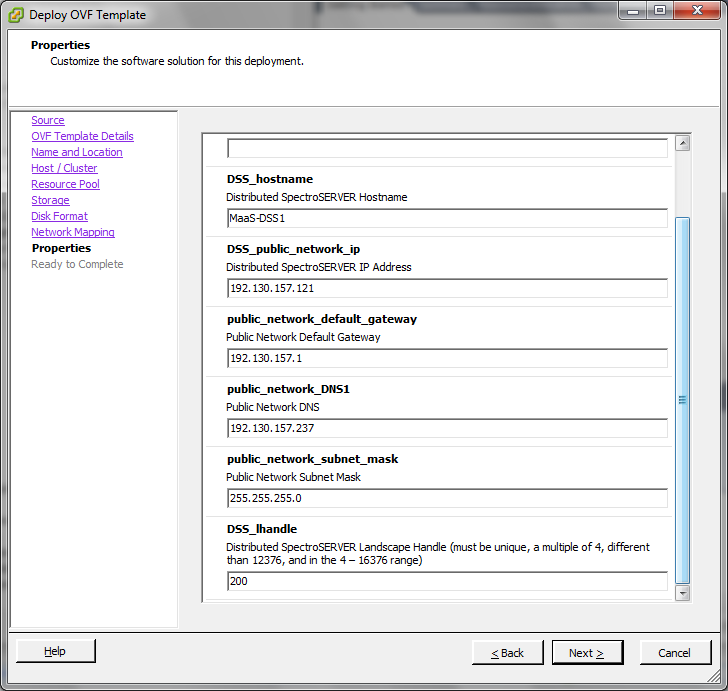Click the DSS_lhandle heading
The width and height of the screenshot is (728, 691).
262,529
